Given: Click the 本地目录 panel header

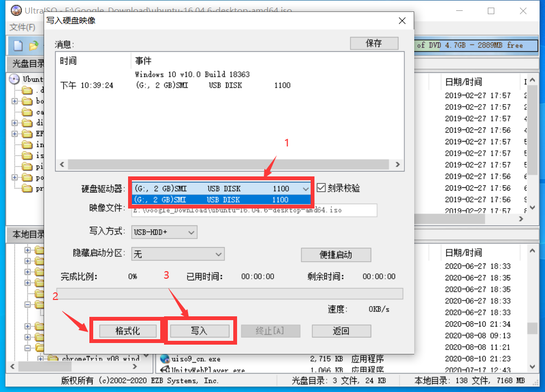Looking at the screenshot, I should tap(28, 234).
